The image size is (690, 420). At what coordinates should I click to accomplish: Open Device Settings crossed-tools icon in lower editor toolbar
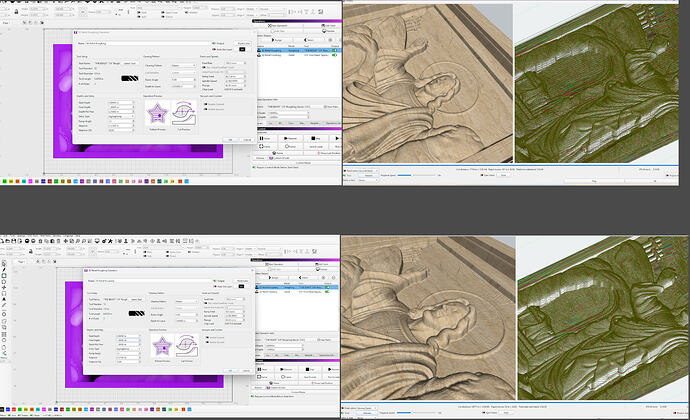[110, 241]
